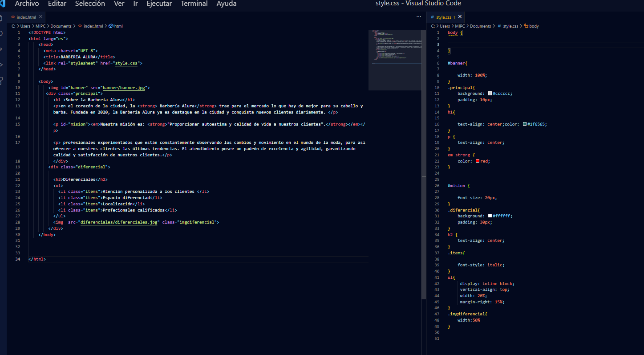Open body symbol breadcrumb in style.css
The image size is (644, 355).
[x=534, y=26]
